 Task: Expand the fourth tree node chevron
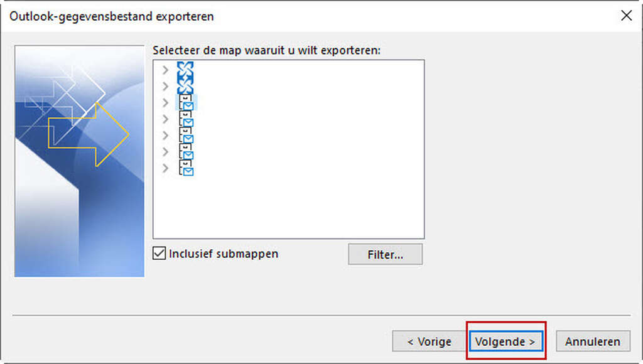[165, 119]
